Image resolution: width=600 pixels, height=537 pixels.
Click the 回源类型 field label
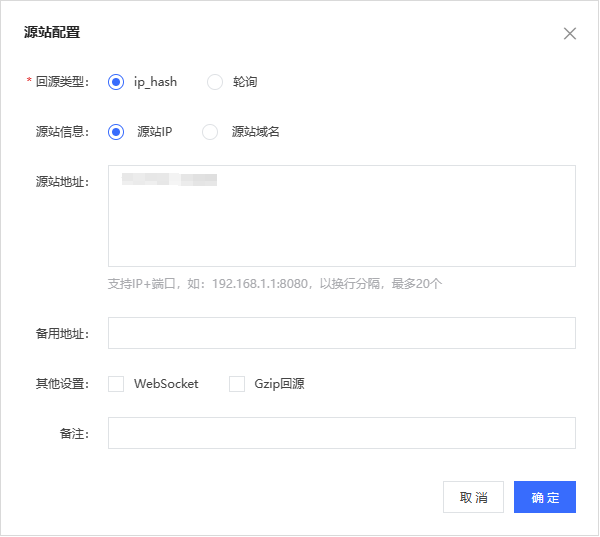point(62,82)
